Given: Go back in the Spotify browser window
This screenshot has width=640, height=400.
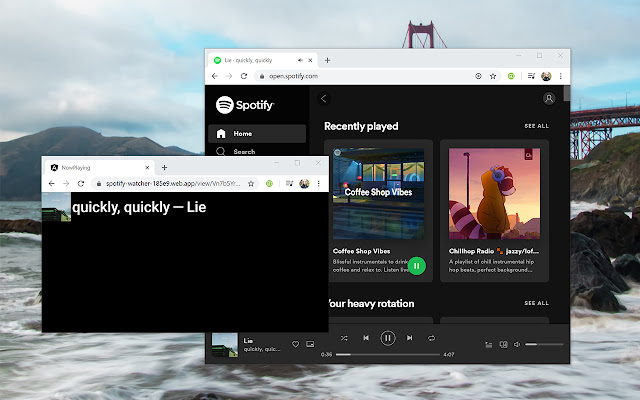Looking at the screenshot, I should pyautogui.click(x=215, y=76).
